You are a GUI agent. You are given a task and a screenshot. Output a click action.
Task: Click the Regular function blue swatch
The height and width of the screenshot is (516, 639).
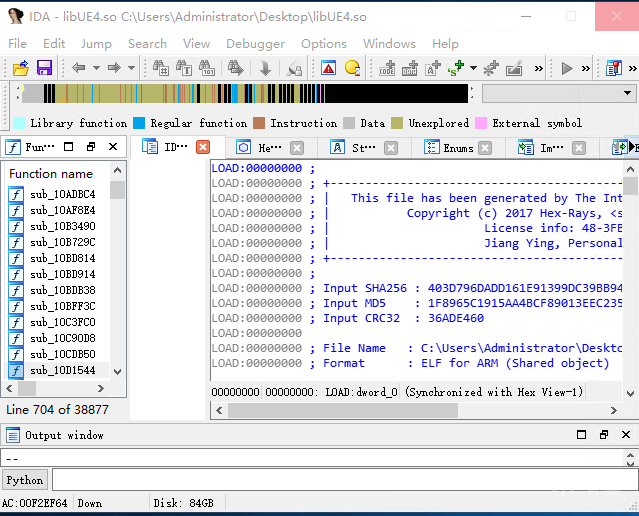pyautogui.click(x=139, y=123)
